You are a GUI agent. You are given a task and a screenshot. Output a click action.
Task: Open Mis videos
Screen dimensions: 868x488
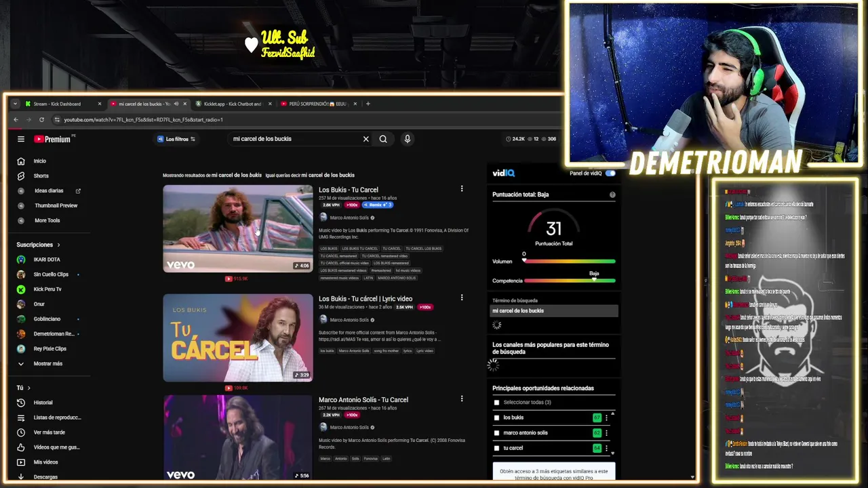(x=45, y=462)
